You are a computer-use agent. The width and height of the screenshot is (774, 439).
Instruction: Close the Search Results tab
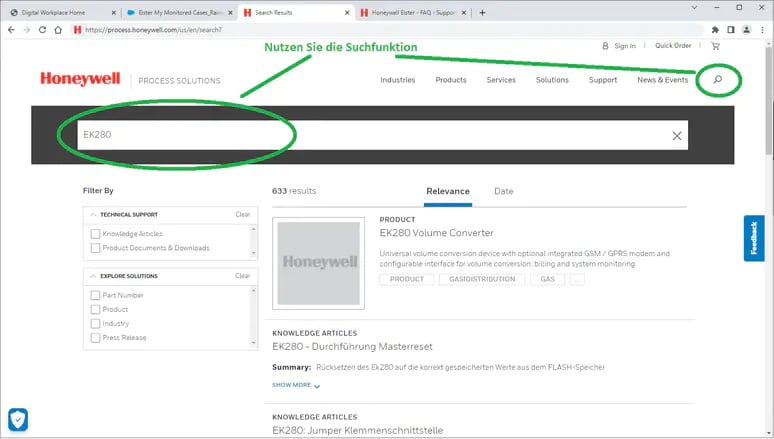[x=347, y=13]
